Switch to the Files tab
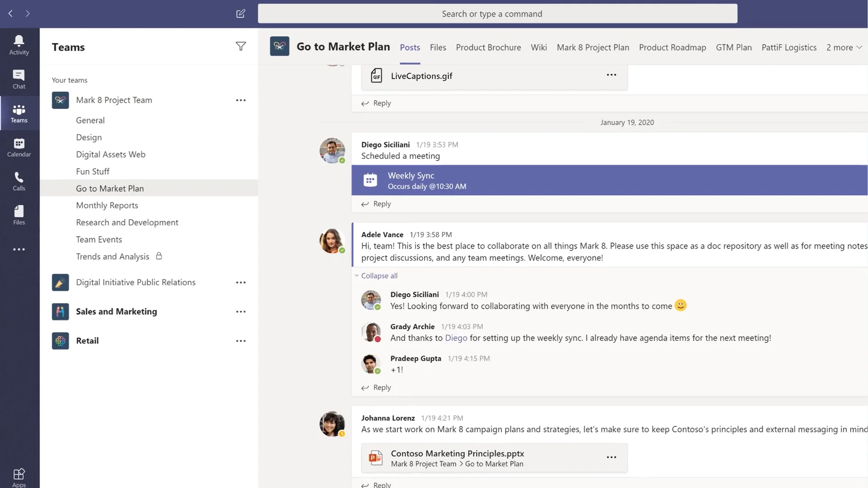The image size is (868, 488). tap(438, 47)
